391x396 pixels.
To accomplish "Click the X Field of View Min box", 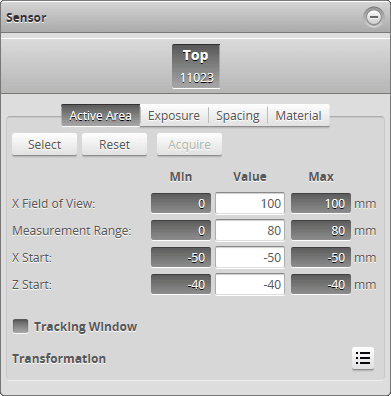I will coord(181,203).
